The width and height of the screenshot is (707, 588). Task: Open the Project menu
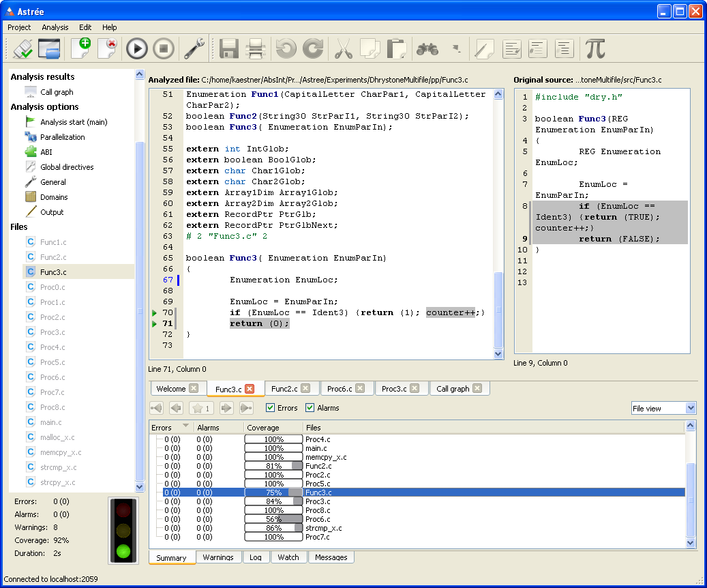click(19, 27)
